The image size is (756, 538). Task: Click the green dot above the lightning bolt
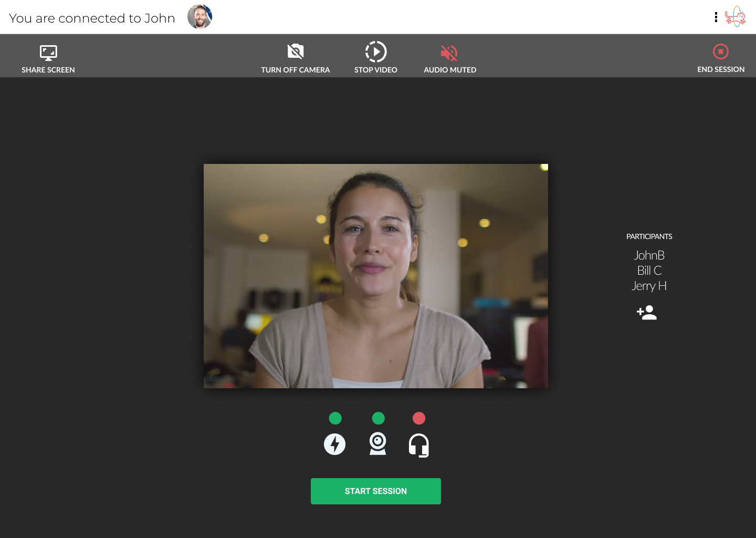[x=335, y=418]
